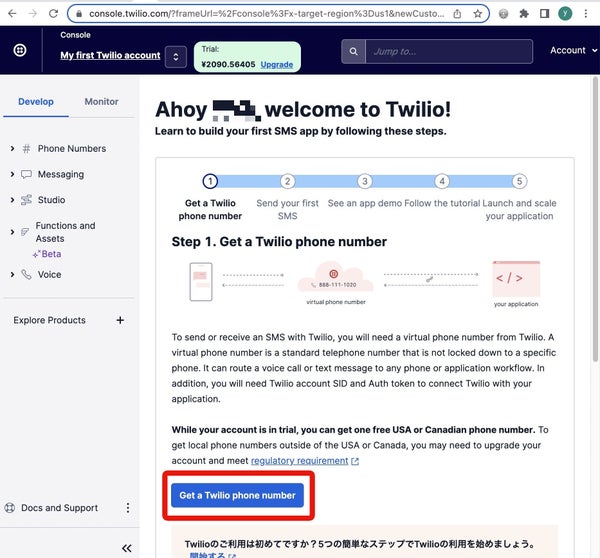Expand the Voice section
The height and width of the screenshot is (558, 600).
coord(12,274)
